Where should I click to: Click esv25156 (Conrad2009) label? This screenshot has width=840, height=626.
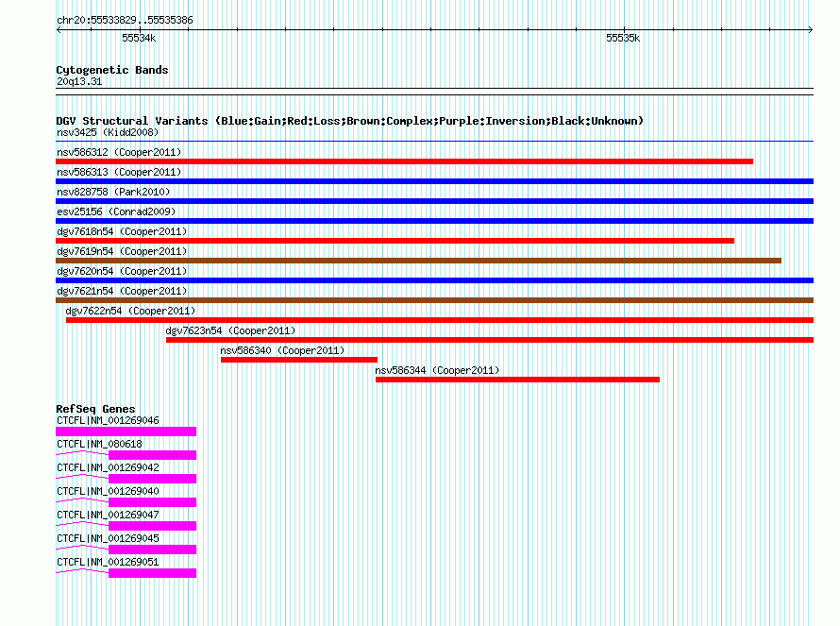116,211
